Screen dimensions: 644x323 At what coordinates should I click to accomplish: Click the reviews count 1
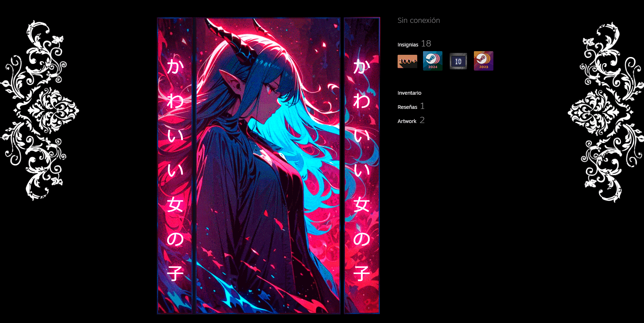422,106
